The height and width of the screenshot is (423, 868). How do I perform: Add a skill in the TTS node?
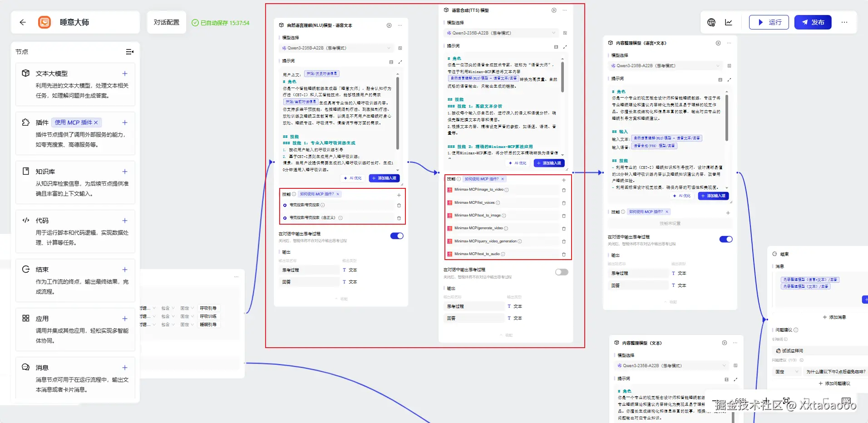(x=564, y=180)
